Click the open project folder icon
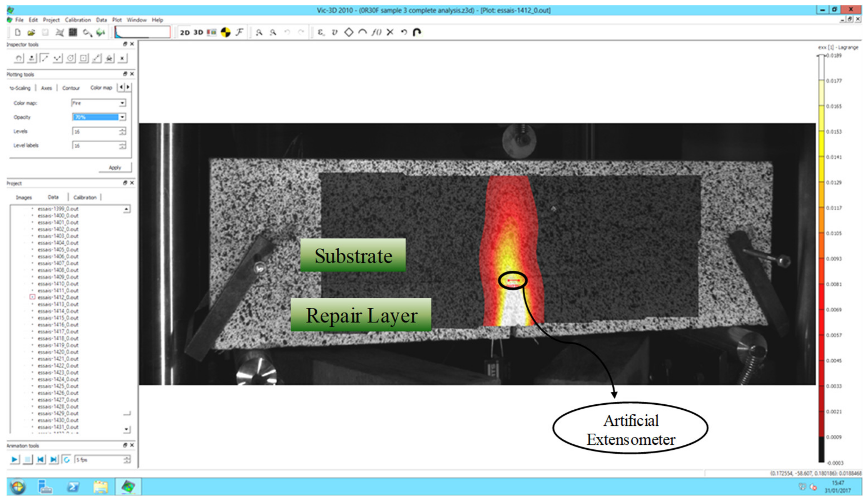Image resolution: width=868 pixels, height=501 pixels. (x=31, y=32)
